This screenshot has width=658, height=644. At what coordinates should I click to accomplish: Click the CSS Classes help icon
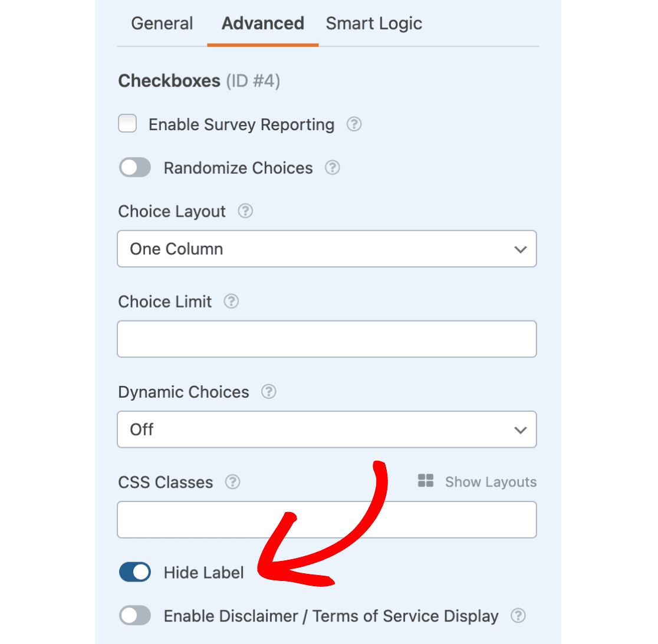(x=233, y=482)
